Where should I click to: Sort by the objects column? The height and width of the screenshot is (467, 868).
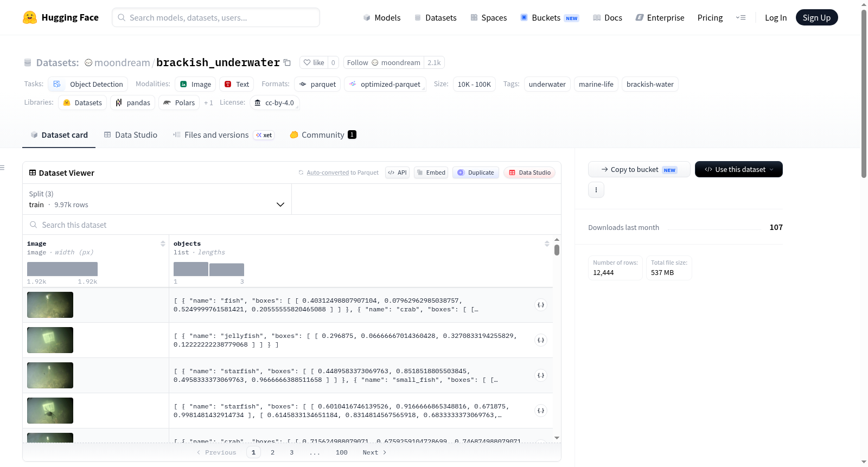[547, 244]
